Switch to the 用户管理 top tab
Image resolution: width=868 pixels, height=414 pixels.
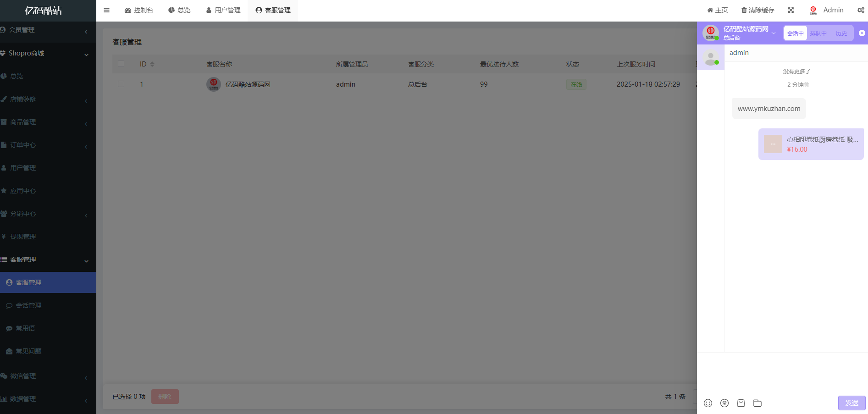(223, 10)
